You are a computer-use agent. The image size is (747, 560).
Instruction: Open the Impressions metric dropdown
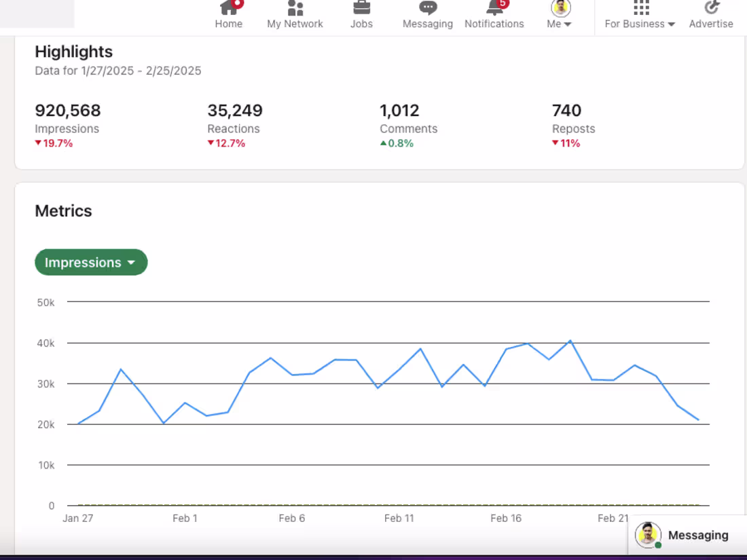click(91, 262)
